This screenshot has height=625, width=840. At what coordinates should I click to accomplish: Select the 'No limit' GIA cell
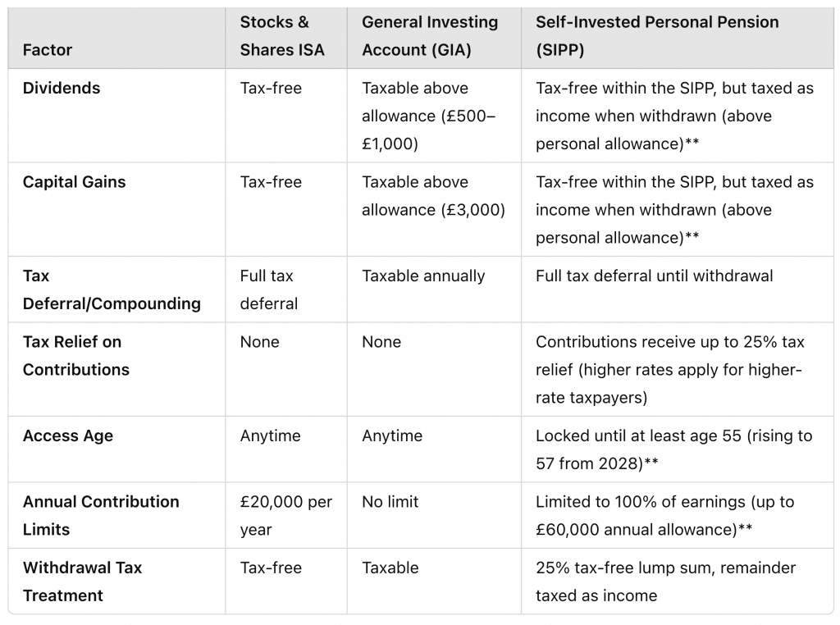coord(390,502)
